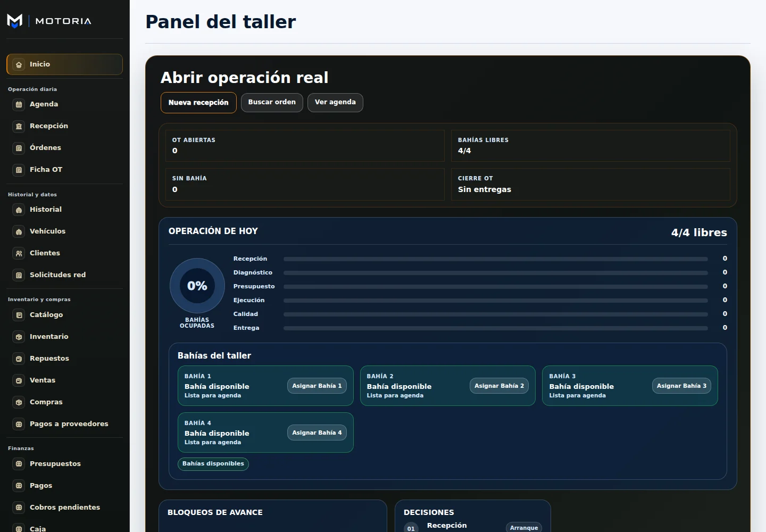Click the Catálogo sidebar icon
The width and height of the screenshot is (766, 532).
[x=19, y=315]
